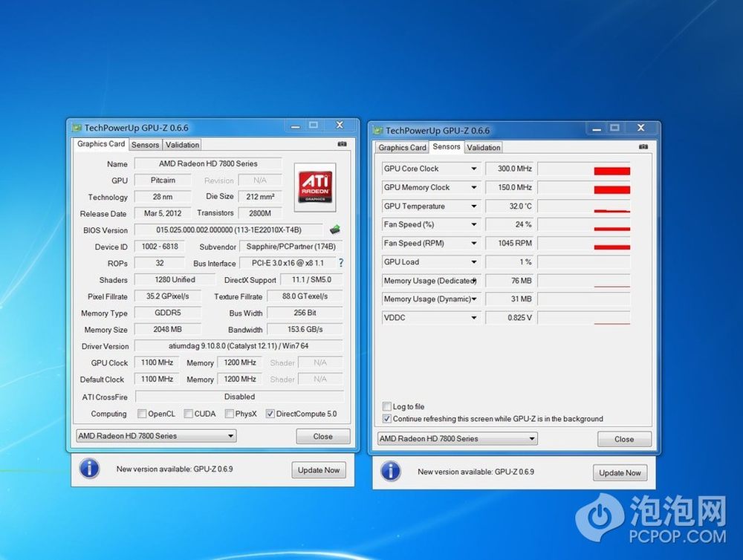Click the GPU-Z title icon in Sensors window
This screenshot has width=743, height=560.
[x=378, y=131]
